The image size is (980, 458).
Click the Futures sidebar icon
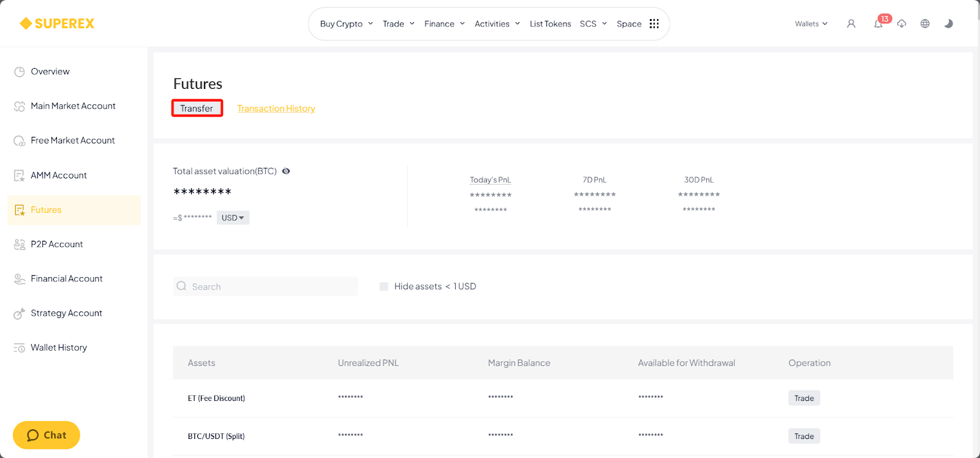[20, 210]
